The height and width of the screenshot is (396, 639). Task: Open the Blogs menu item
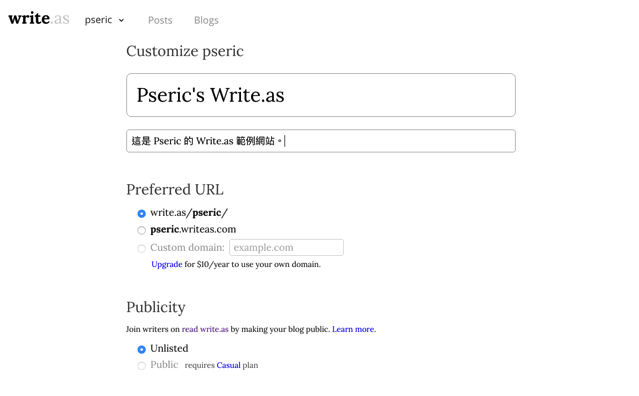click(x=206, y=20)
